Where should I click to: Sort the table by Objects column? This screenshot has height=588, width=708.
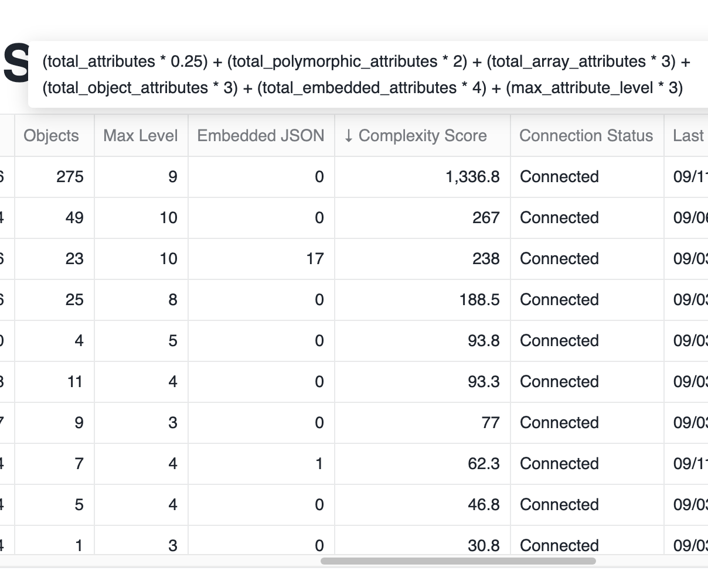tap(51, 136)
